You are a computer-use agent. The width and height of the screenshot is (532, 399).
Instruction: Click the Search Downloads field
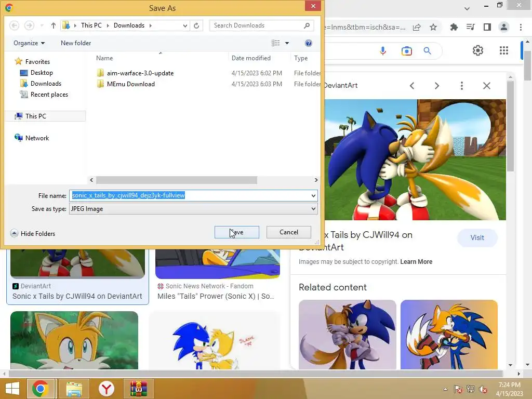[x=262, y=25]
